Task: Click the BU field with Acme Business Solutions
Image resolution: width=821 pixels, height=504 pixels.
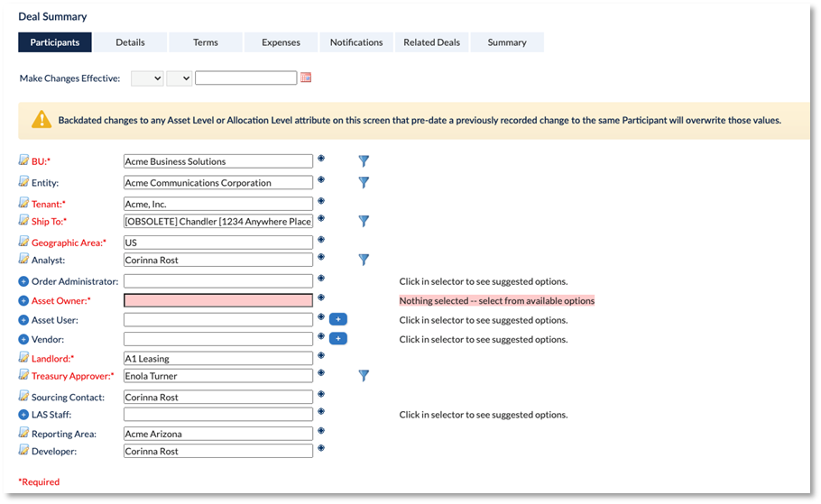Action: click(218, 161)
